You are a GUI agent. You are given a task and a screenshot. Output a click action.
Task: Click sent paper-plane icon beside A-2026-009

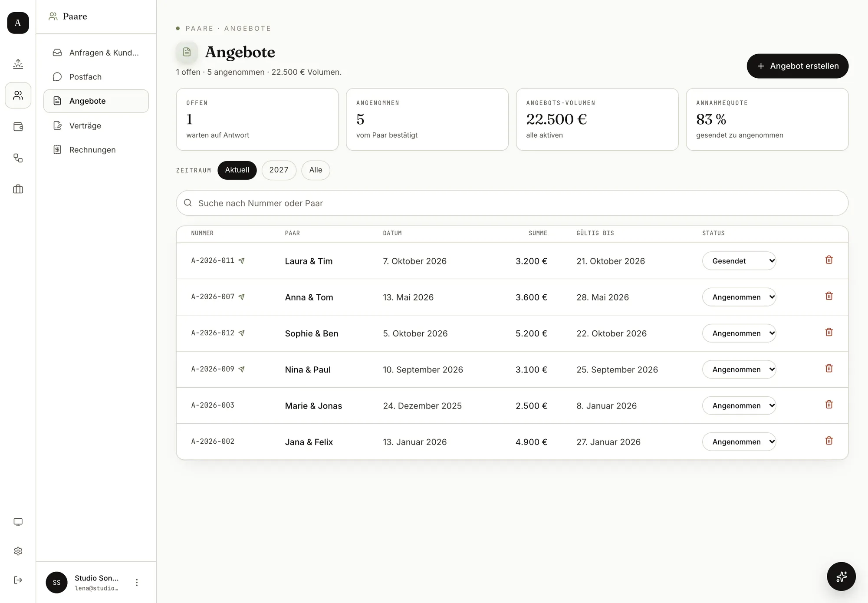pyautogui.click(x=242, y=369)
